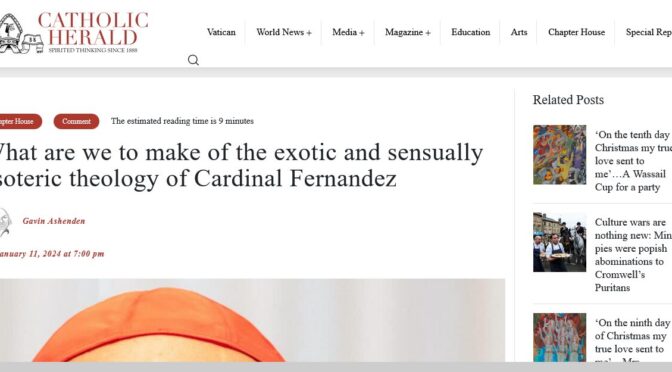Open 'On the tenth day of Christmas' post link
This screenshot has width=672, height=372.
tap(633, 161)
